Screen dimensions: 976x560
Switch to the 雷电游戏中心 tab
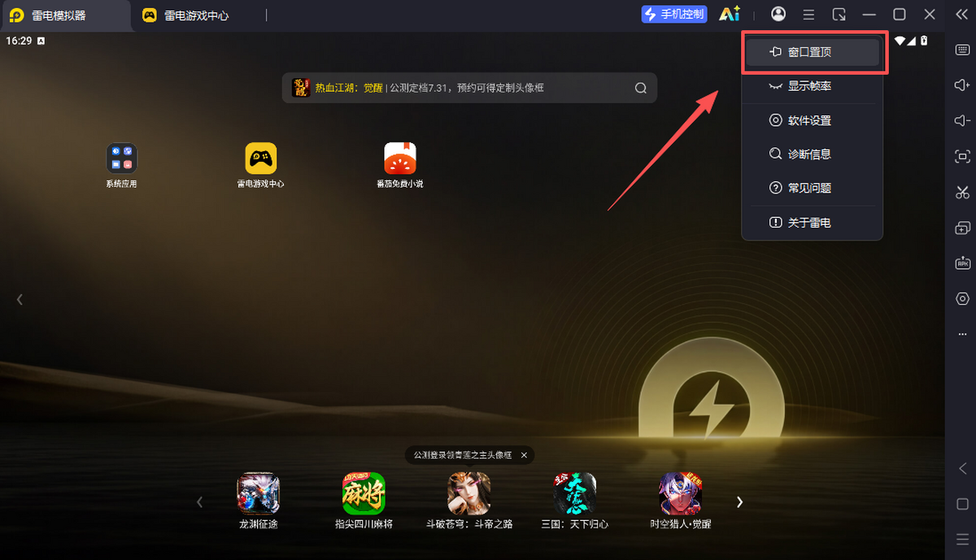tap(187, 15)
